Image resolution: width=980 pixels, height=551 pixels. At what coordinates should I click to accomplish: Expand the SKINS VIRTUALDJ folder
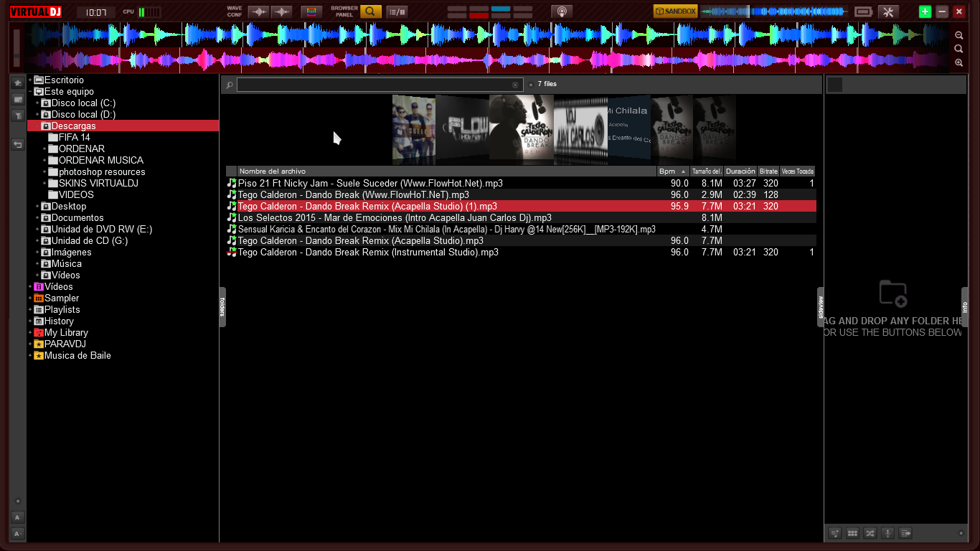[x=44, y=184]
